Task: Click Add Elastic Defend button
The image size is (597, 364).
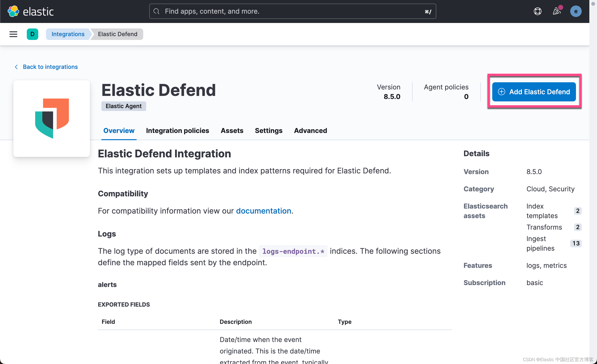Action: point(534,92)
